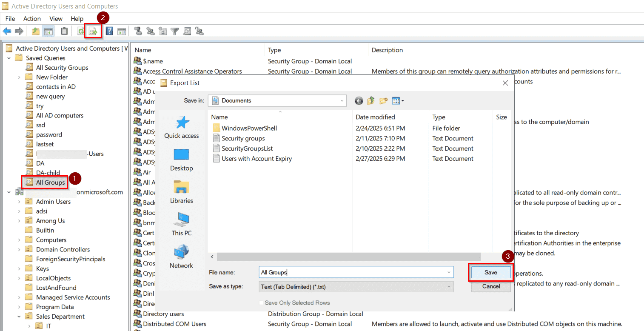
Task: Create a new folder in the Export List dialog
Action: point(383,100)
